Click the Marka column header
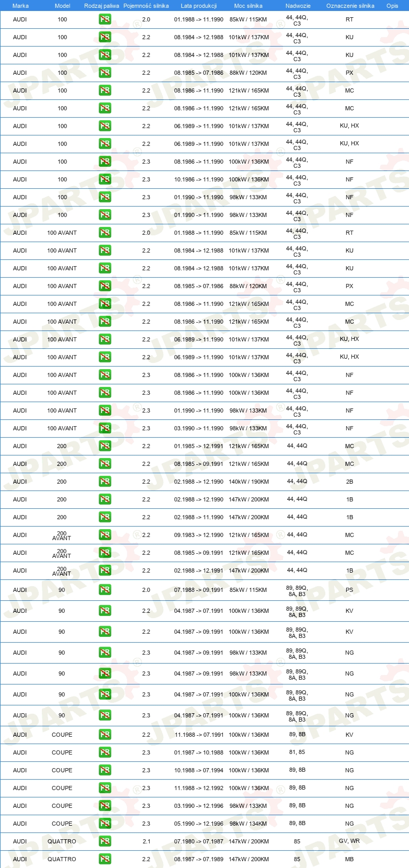Viewport: 409px width, 868px height. pyautogui.click(x=20, y=6)
